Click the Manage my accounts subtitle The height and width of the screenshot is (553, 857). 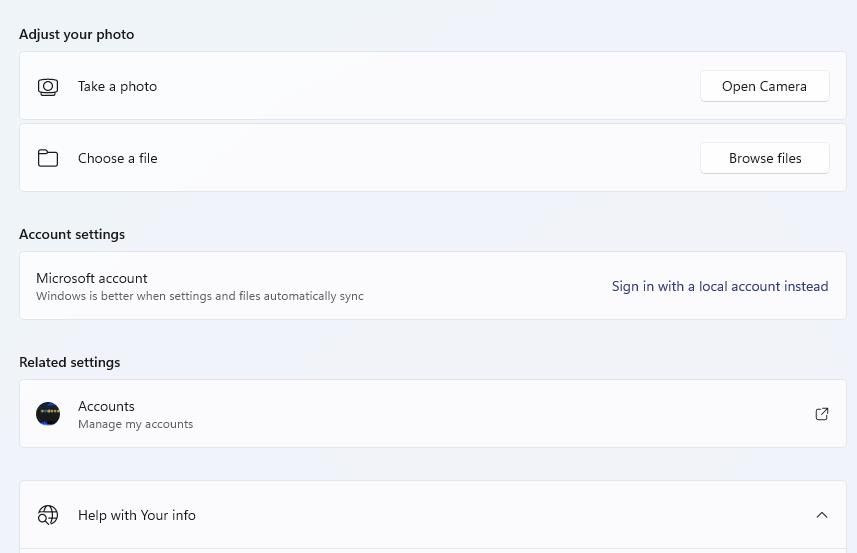135,424
